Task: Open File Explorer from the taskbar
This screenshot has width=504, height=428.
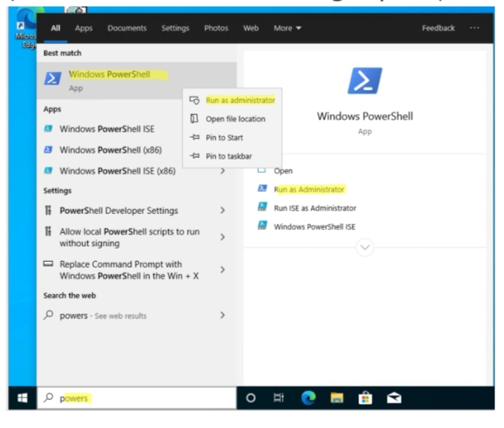Action: tap(336, 398)
